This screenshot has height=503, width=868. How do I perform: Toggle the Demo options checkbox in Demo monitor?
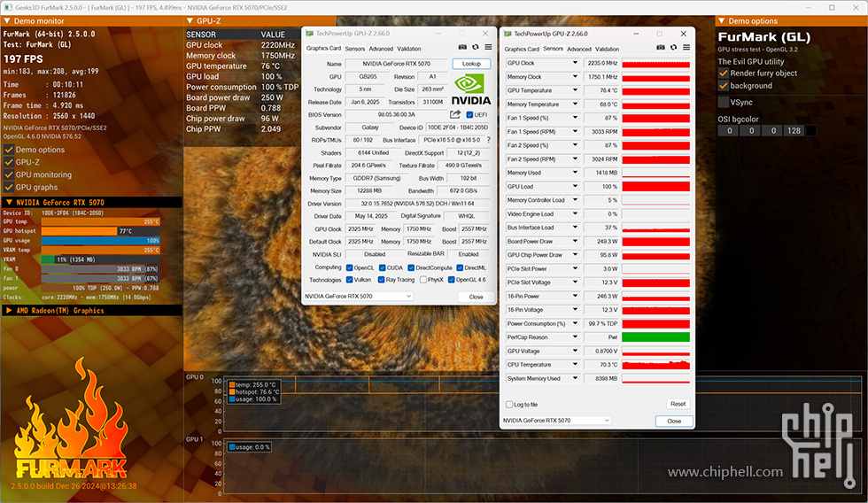click(x=9, y=150)
